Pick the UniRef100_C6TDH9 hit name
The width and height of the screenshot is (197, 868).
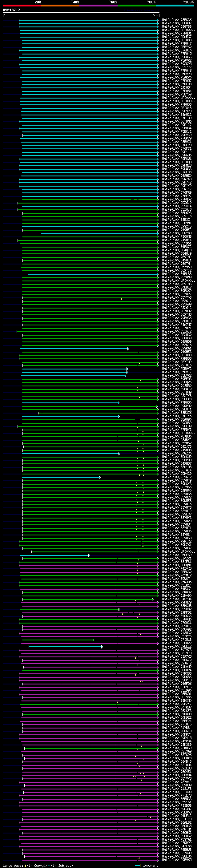pyautogui.click(x=176, y=392)
